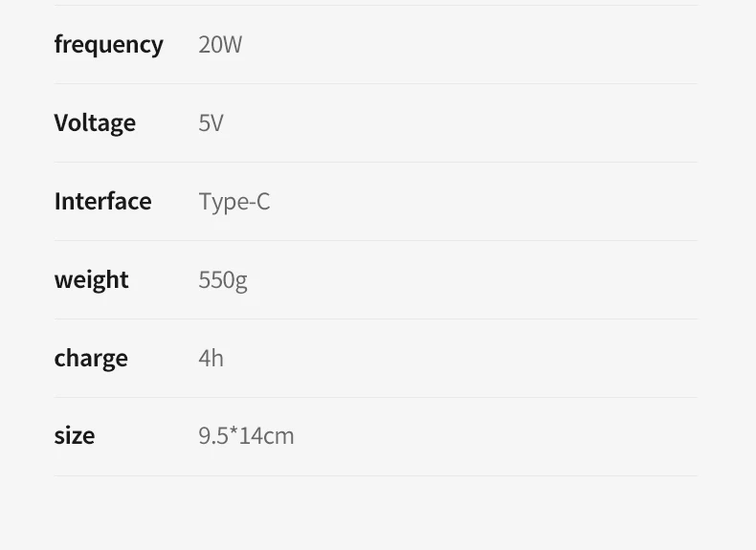This screenshot has height=550, width=756.
Task: Click the divider line below frequency row
Action: (x=375, y=83)
